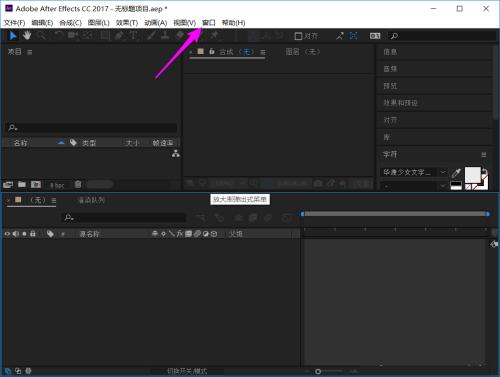Select the Selection arrow tool
The height and width of the screenshot is (377, 500).
click(x=13, y=35)
